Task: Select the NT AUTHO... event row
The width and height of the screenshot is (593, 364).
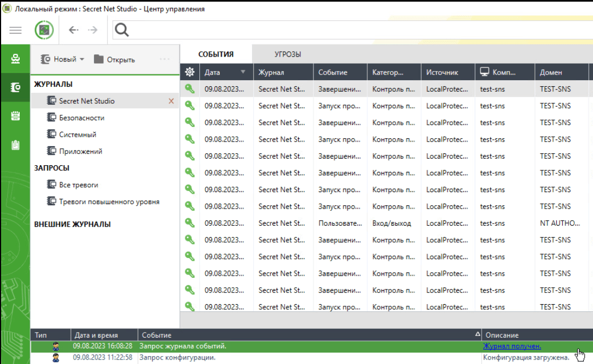Action: tap(384, 223)
